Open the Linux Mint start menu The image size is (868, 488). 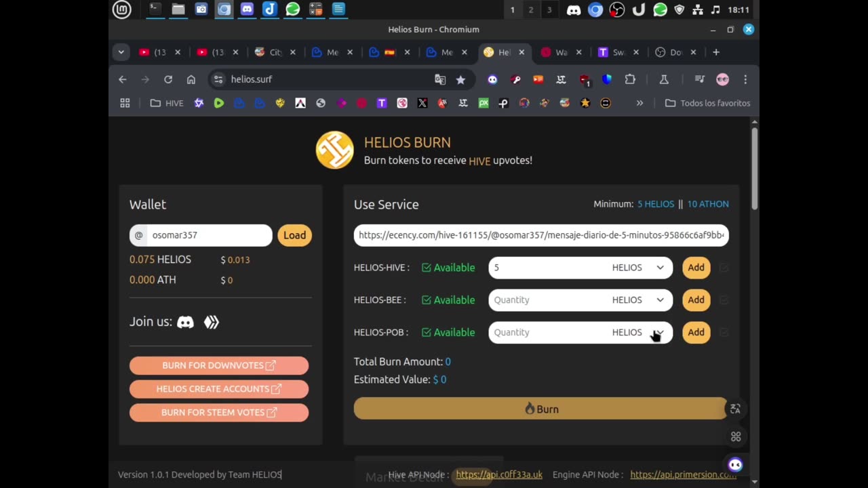click(x=121, y=9)
